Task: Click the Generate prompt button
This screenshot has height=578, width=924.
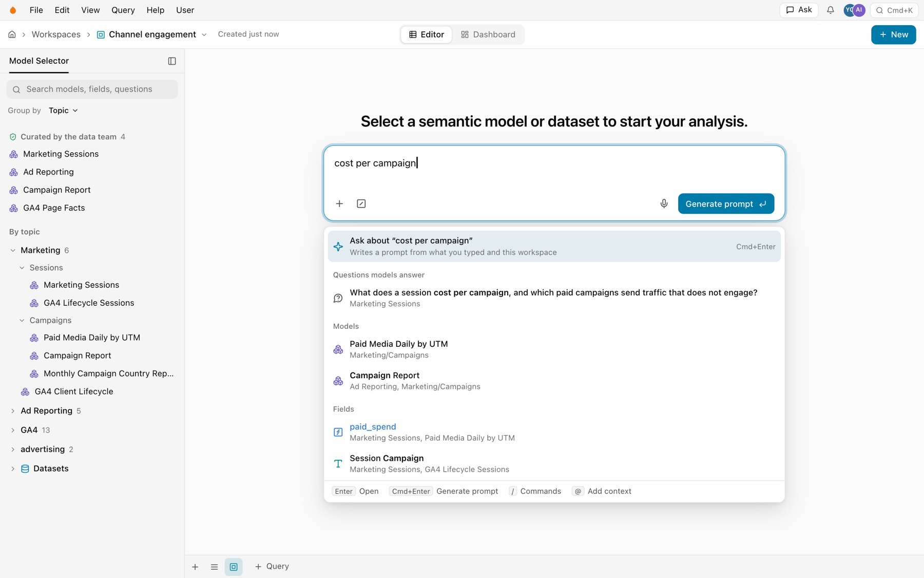Action: click(726, 203)
